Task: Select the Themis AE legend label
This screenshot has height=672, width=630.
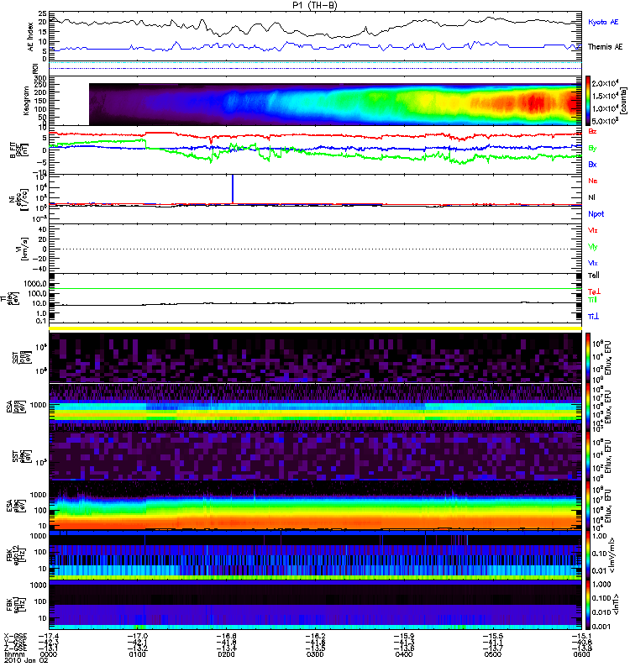Action: click(x=605, y=47)
